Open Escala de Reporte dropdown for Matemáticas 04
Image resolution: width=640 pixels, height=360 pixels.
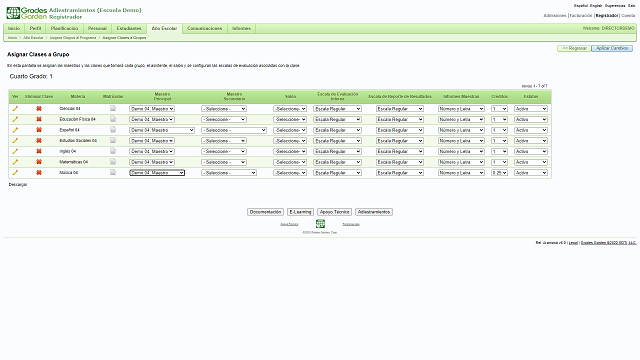click(400, 162)
